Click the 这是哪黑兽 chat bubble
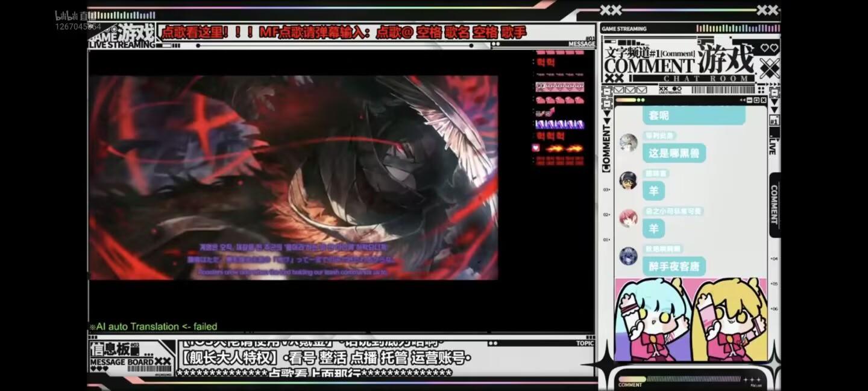Screen dimensions: 868x391 [x=674, y=153]
